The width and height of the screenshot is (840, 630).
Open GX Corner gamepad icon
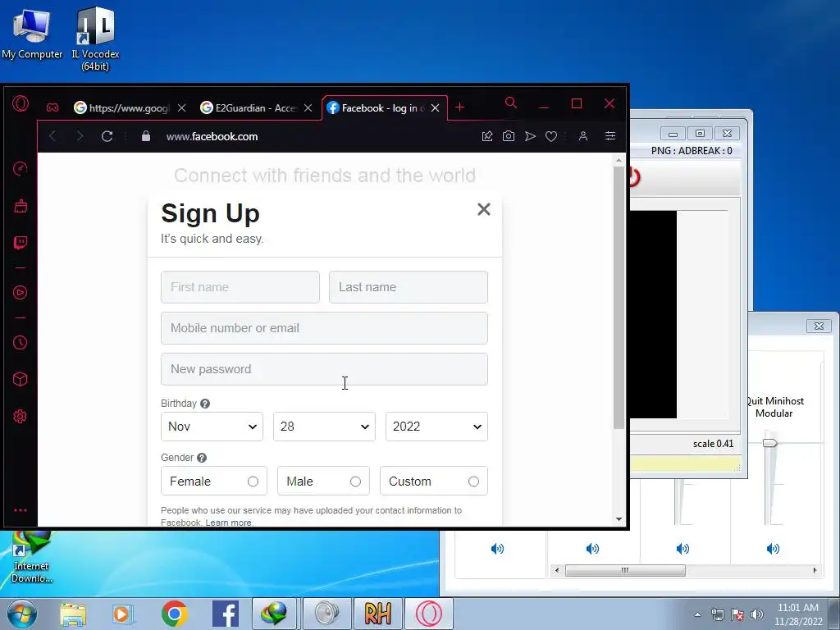pos(52,107)
